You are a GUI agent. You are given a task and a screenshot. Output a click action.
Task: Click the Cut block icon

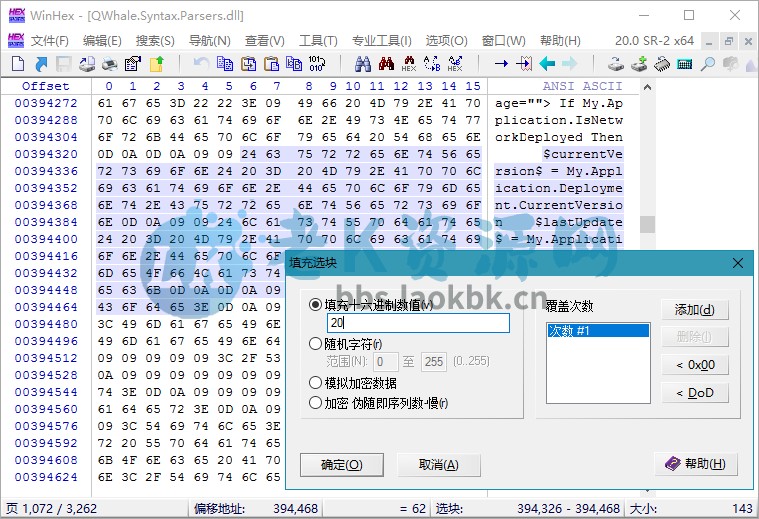[x=248, y=63]
